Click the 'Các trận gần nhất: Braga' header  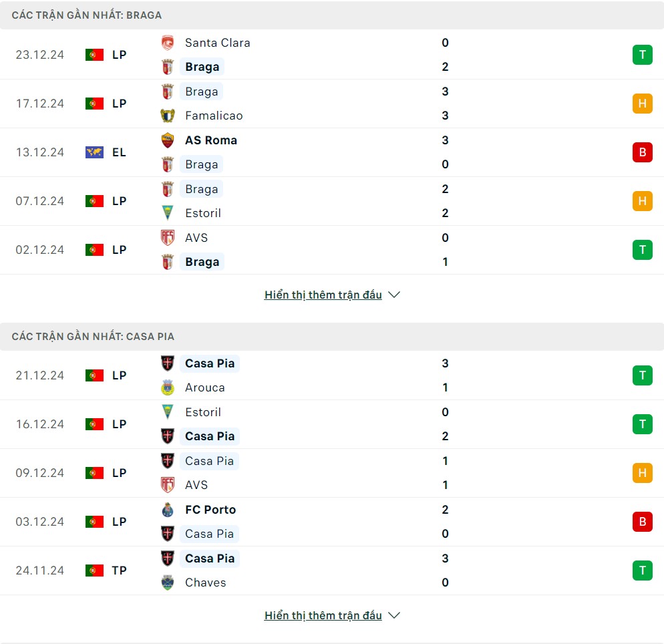(332, 15)
